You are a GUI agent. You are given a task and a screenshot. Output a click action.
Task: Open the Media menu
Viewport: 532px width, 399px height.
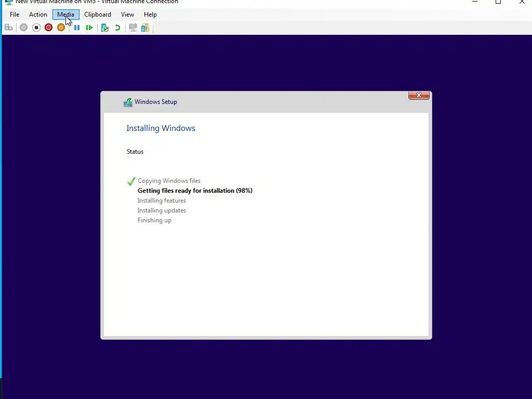(66, 15)
